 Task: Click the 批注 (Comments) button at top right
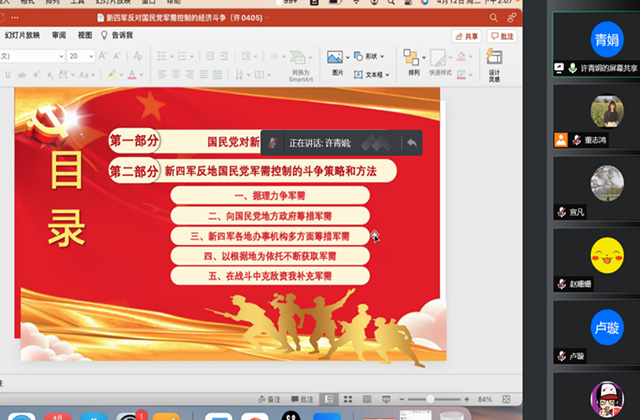coord(503,36)
